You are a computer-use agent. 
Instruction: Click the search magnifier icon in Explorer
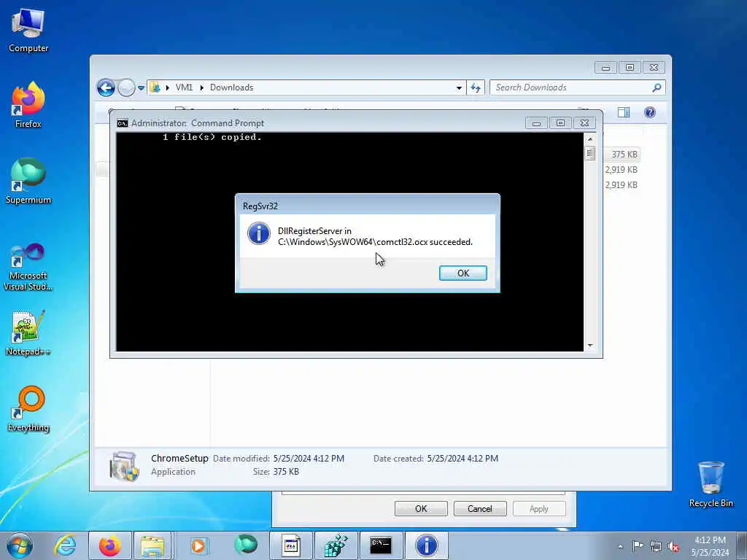657,87
